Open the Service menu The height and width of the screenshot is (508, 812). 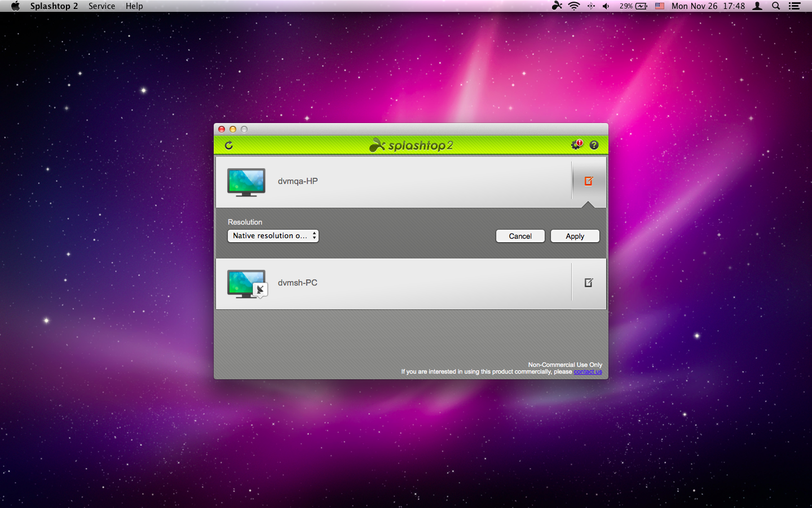101,6
